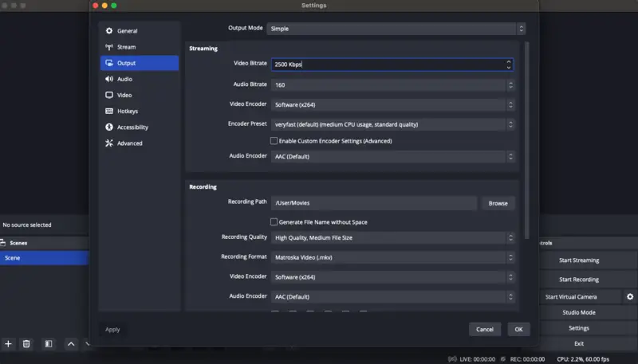Click the Advanced tools icon
This screenshot has height=364, width=638.
[x=109, y=143]
